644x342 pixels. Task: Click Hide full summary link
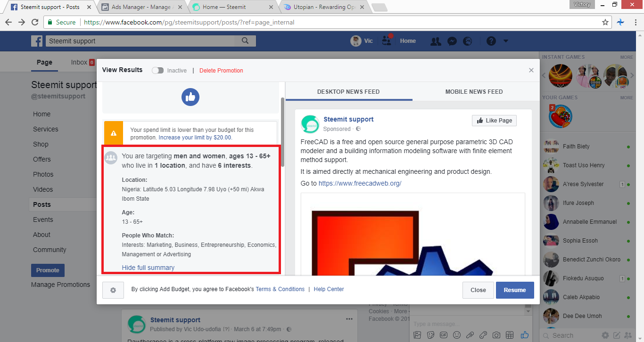tap(148, 268)
